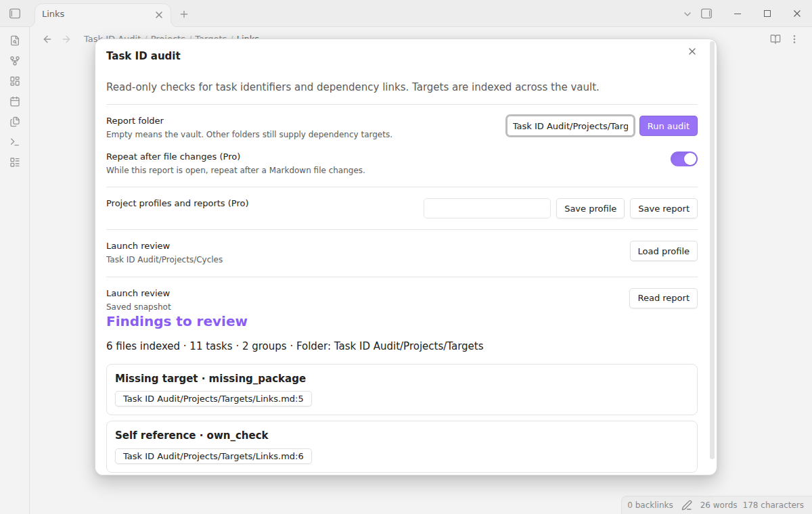
Task: Open Links.md:6 self reference finding
Action: pyautogui.click(x=213, y=457)
